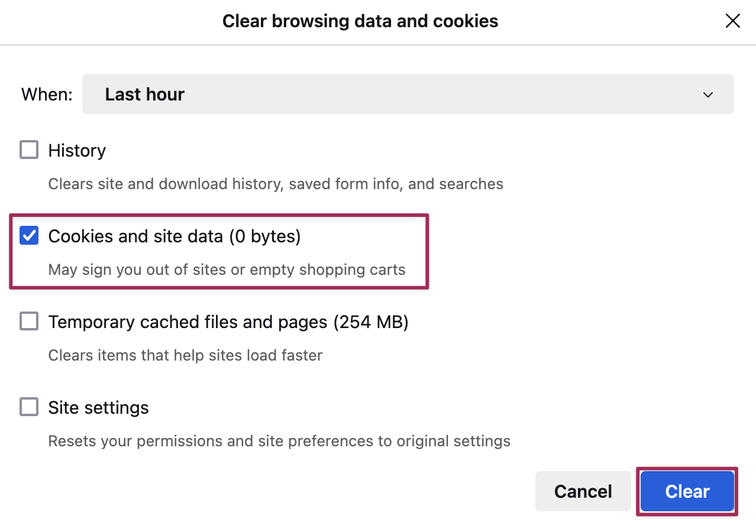This screenshot has width=756, height=532.
Task: Select the Temporary cached files and pages label
Action: (228, 322)
